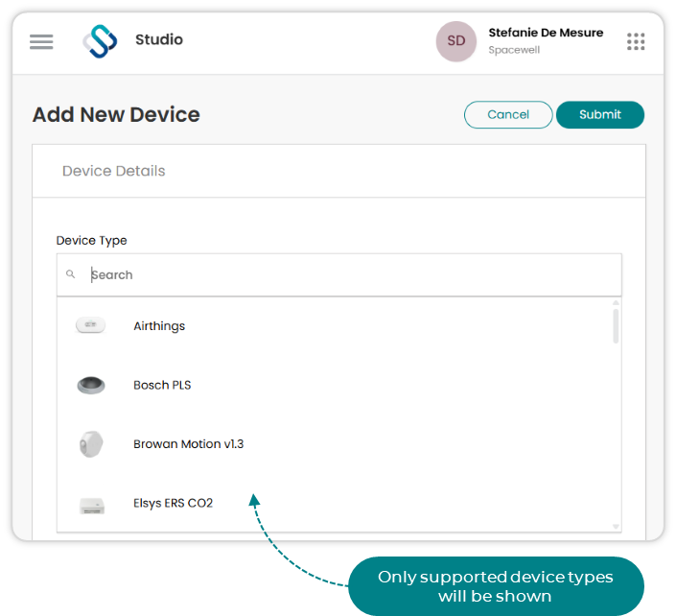Viewport: 676px width, 616px height.
Task: Open the apps grid launcher
Action: [636, 41]
